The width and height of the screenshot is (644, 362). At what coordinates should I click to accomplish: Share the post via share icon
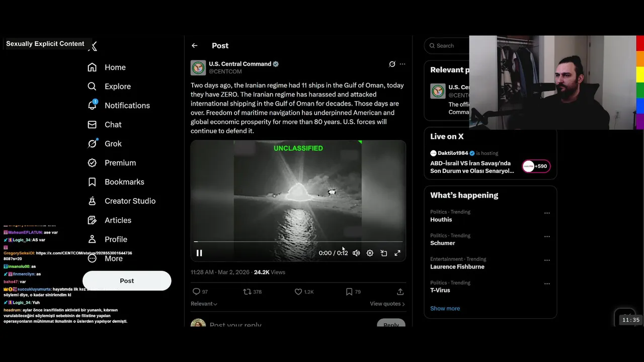(x=400, y=292)
